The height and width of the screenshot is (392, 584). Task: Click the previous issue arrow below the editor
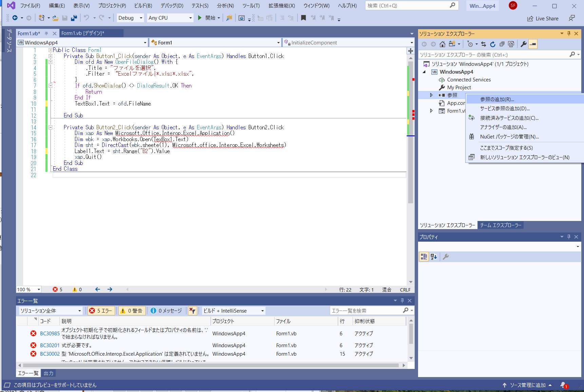point(98,290)
